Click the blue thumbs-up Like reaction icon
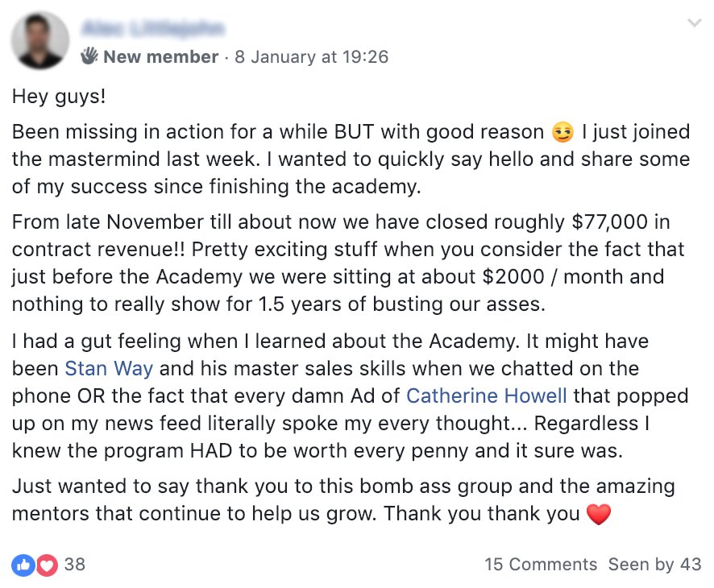714x588 pixels. pyautogui.click(x=23, y=565)
